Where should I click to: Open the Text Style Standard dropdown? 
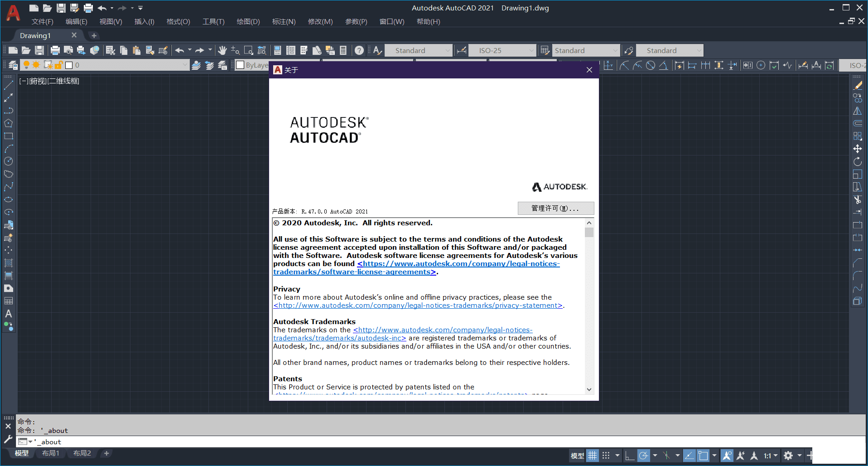coord(419,50)
